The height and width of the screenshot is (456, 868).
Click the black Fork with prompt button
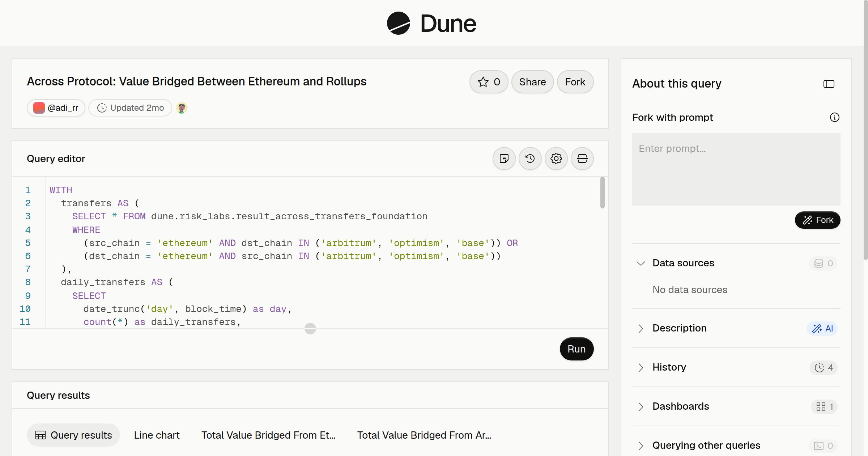tap(817, 220)
